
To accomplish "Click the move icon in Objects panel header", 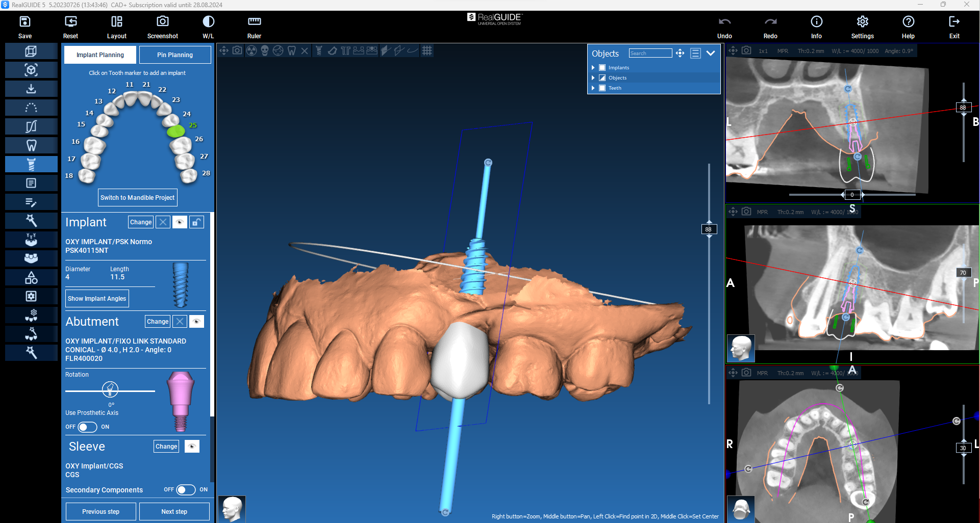I will click(x=680, y=53).
